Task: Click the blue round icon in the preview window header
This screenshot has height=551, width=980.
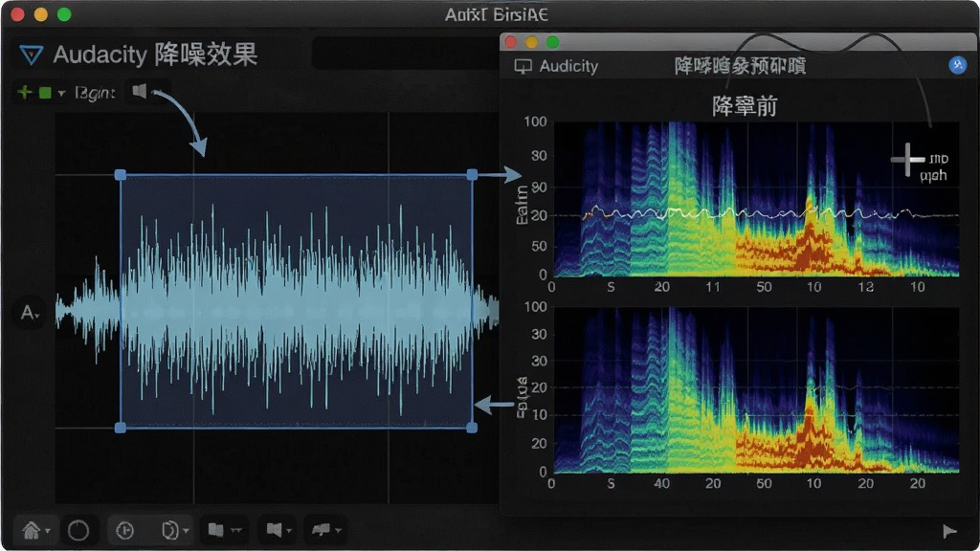Action: [957, 65]
